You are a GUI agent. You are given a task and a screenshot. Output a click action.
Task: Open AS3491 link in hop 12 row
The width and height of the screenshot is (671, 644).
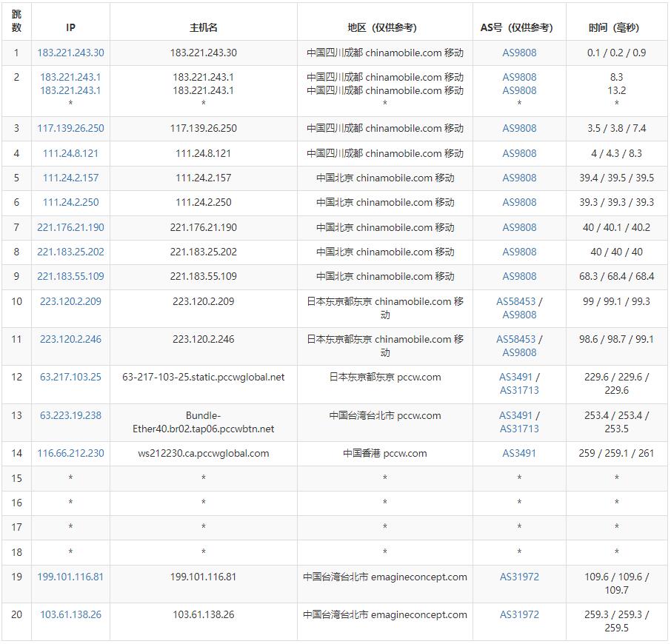515,378
